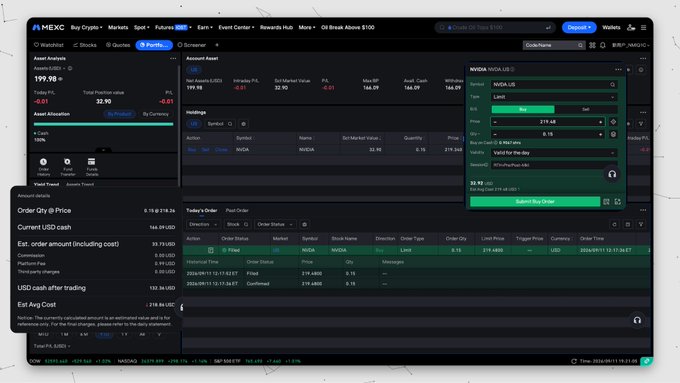This screenshot has width=680, height=383.
Task: Click the Submit Buy Order button
Action: 535,202
